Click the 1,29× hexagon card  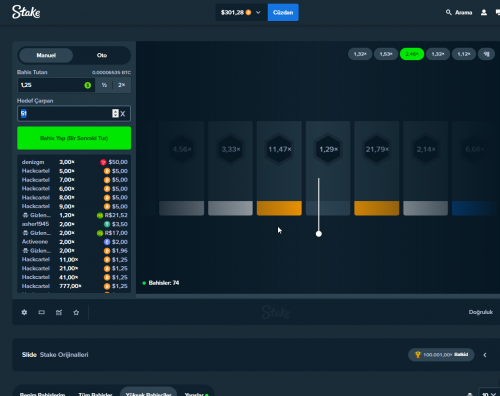click(328, 168)
